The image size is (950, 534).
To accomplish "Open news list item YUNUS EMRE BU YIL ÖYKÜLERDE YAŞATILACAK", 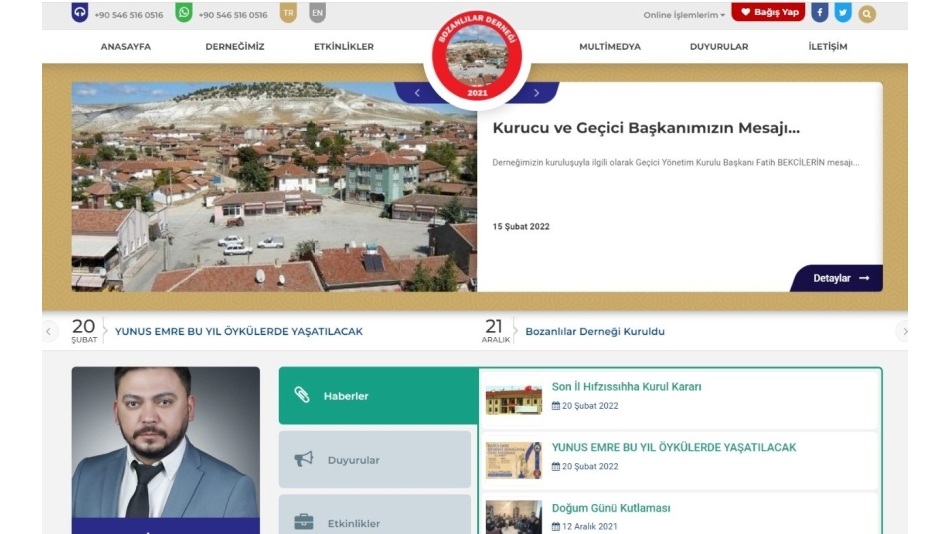I will (674, 447).
